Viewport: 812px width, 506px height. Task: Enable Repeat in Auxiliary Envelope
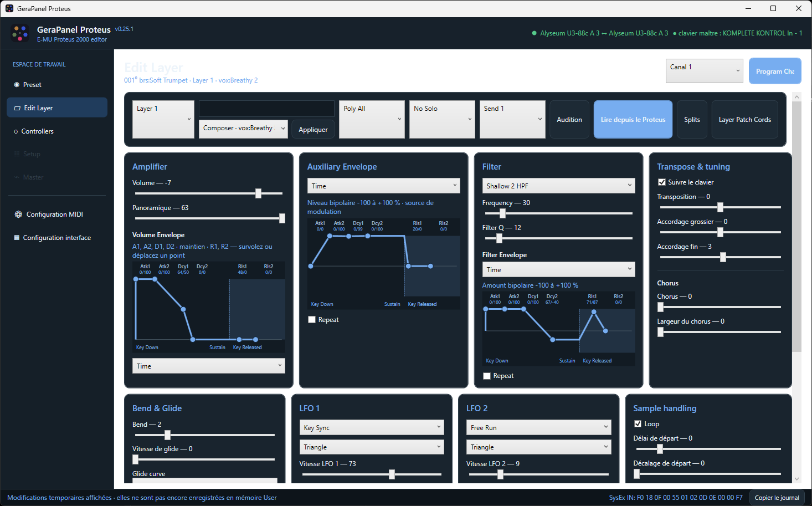tap(312, 320)
